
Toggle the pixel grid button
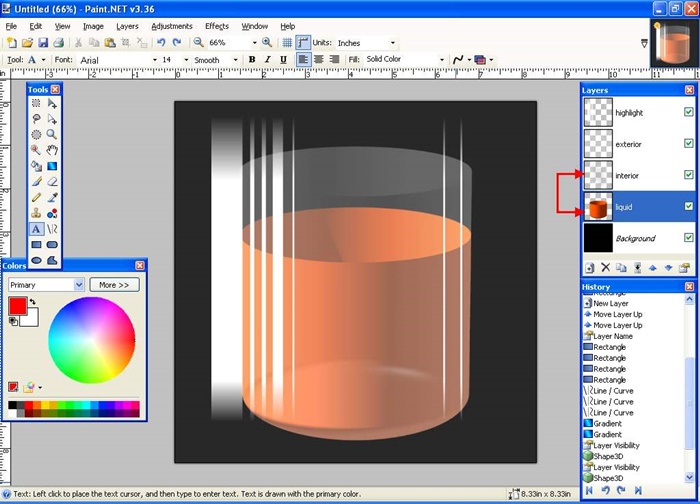coord(287,43)
